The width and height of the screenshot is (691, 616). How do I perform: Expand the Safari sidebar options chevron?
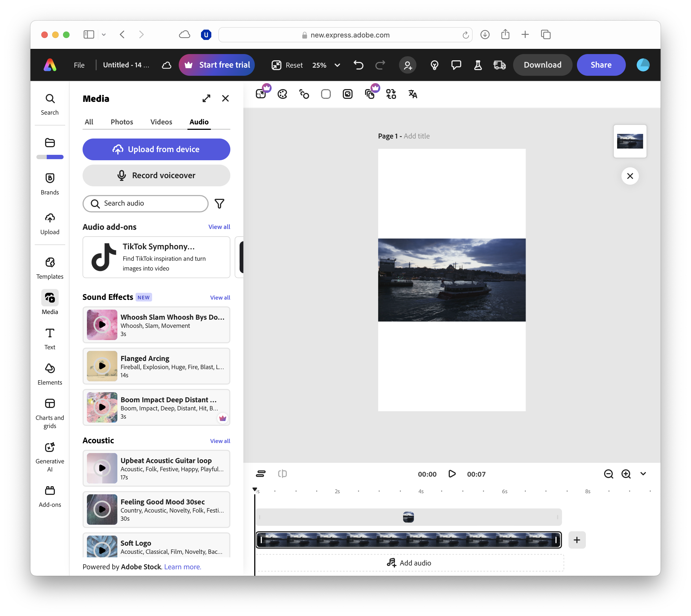(104, 34)
